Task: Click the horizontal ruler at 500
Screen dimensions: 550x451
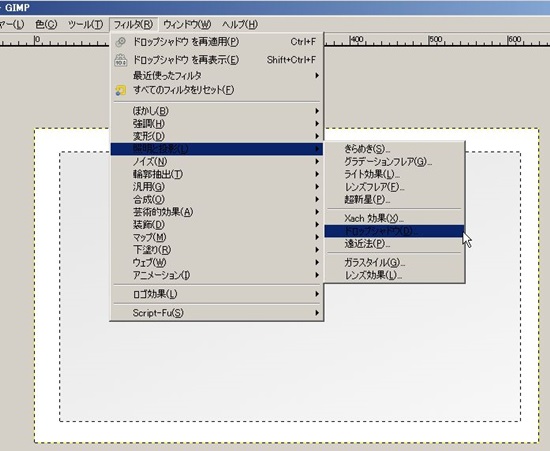Action: pos(430,40)
